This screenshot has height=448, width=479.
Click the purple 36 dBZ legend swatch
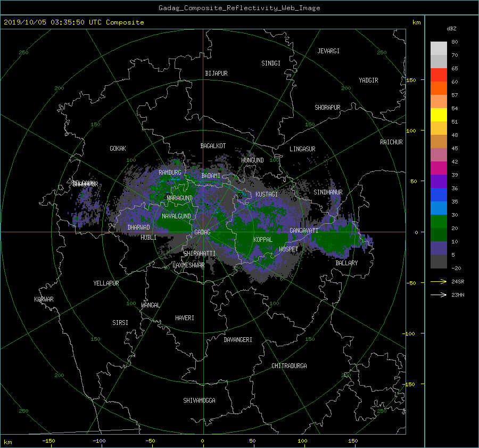[439, 181]
